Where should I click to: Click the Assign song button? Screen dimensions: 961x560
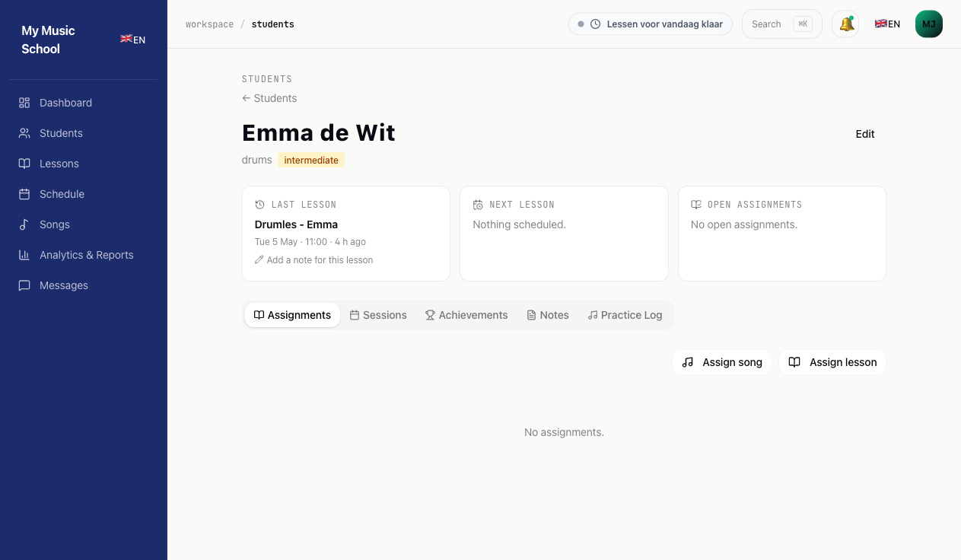(722, 362)
